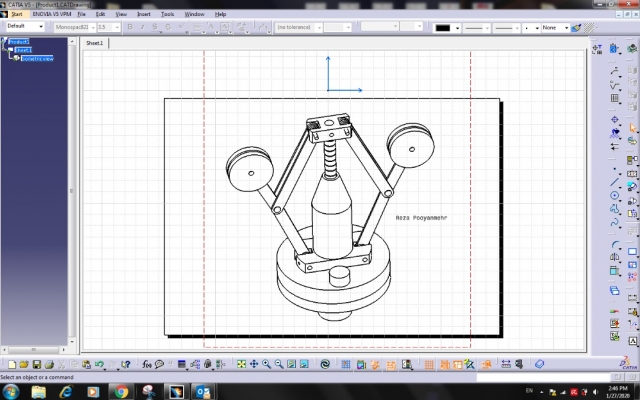Click the Zoom In magnifier

267,364
